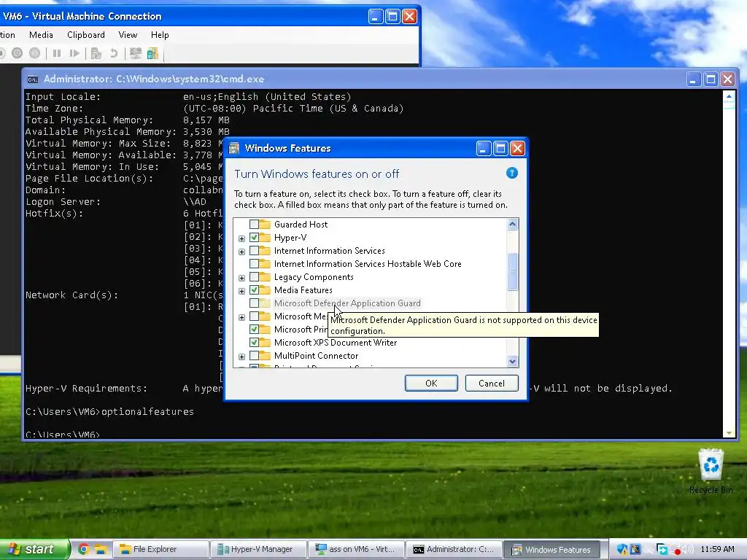This screenshot has height=560, width=747.
Task: Click the Checkpoint icon in VM6 toolbar
Action: (96, 53)
